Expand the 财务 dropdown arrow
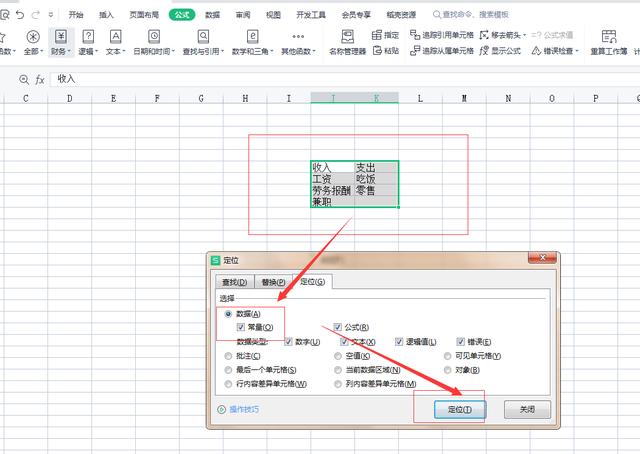640x454 pixels. (69, 51)
